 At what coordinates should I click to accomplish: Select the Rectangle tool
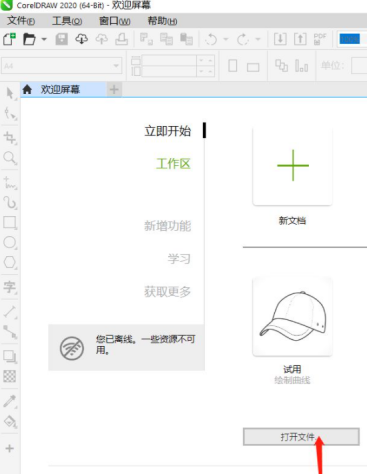[10, 223]
